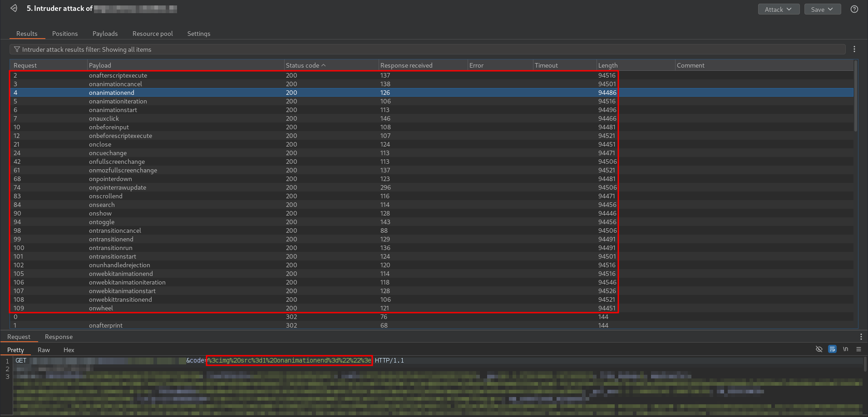
Task: Open results filter options three-dot menu
Action: tap(854, 49)
